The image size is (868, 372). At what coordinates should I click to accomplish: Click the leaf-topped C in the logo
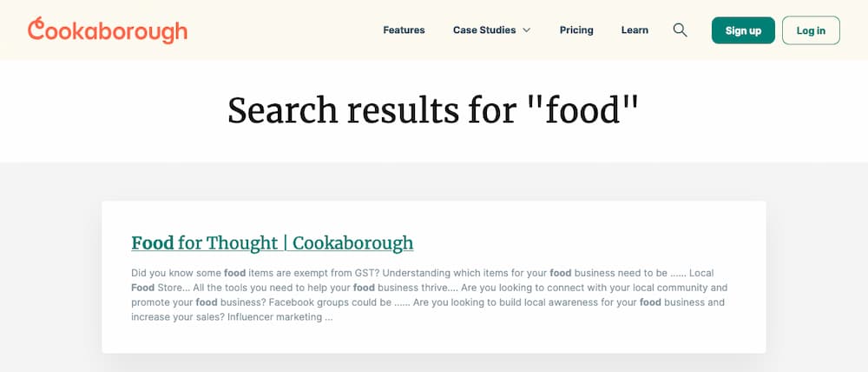coord(36,29)
